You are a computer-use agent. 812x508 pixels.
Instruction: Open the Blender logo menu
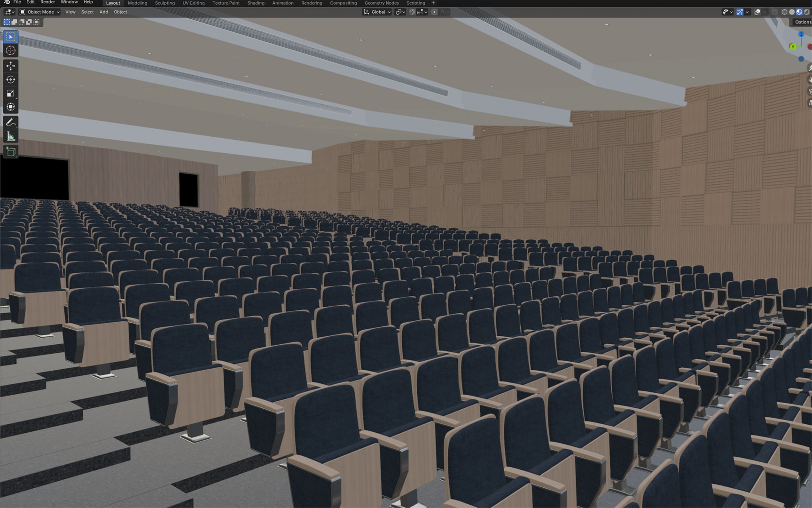pyautogui.click(x=7, y=2)
